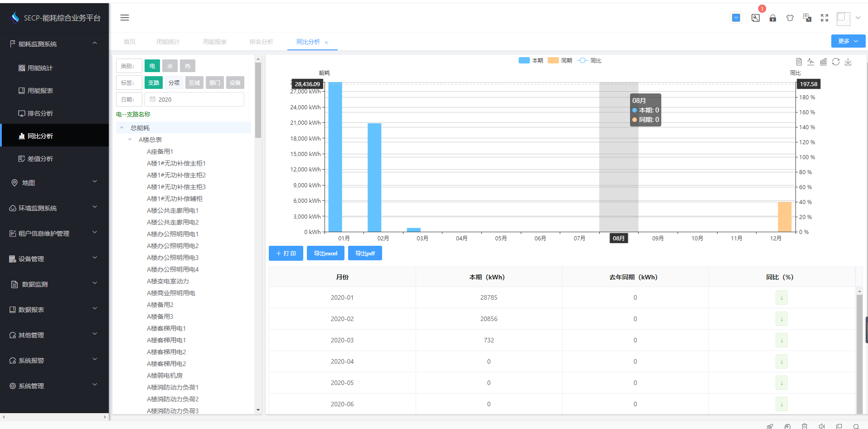
Task: Open the maintenance notification icon with badge
Action: point(755,18)
